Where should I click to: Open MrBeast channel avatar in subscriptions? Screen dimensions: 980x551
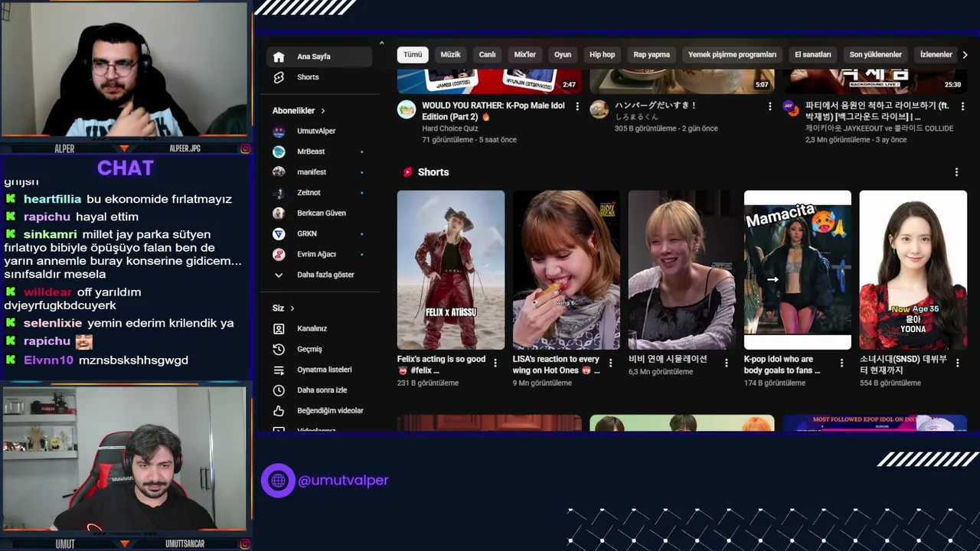(x=279, y=152)
